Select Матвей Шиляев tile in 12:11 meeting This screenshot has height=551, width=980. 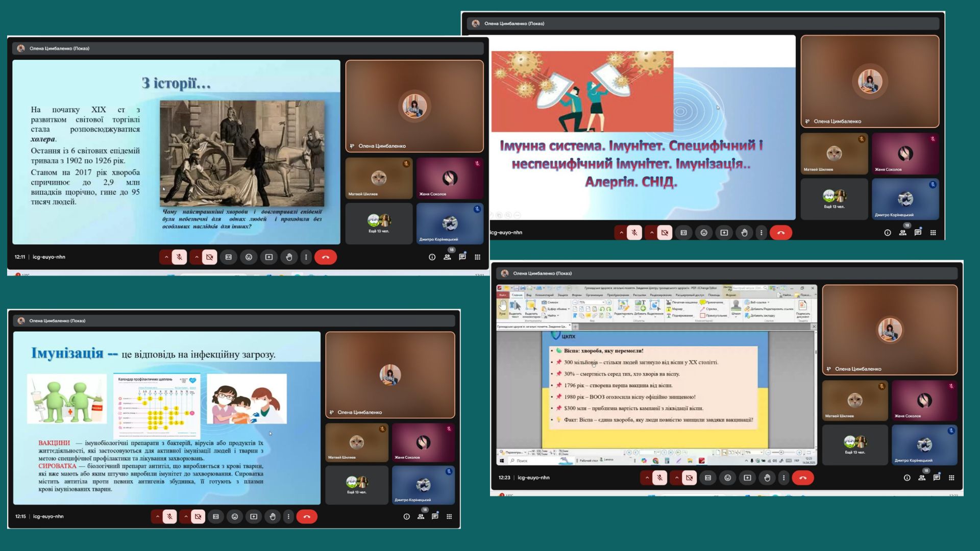pos(379,178)
